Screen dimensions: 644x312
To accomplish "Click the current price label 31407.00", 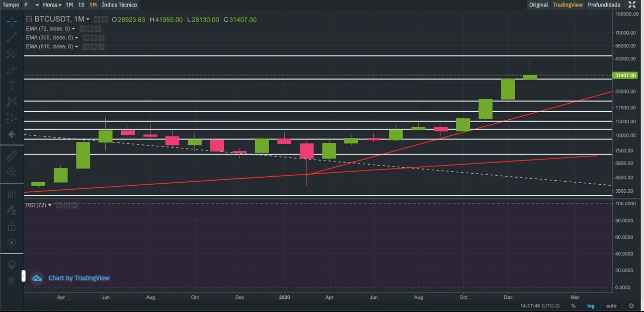I will tap(625, 75).
